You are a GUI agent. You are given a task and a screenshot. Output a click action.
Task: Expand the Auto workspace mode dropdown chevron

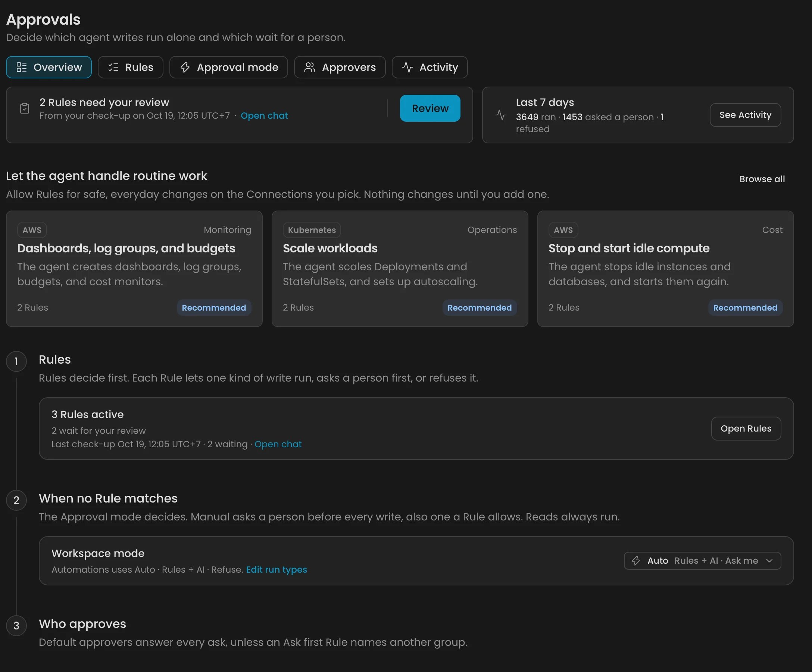coord(769,561)
